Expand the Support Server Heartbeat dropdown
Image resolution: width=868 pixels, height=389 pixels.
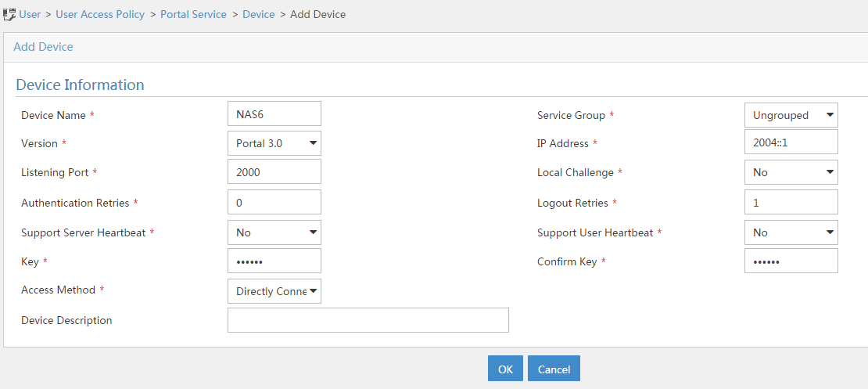click(x=274, y=232)
